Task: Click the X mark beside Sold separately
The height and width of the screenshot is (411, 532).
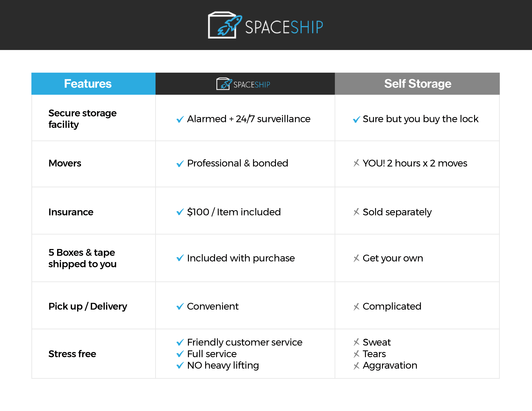Action: point(356,212)
